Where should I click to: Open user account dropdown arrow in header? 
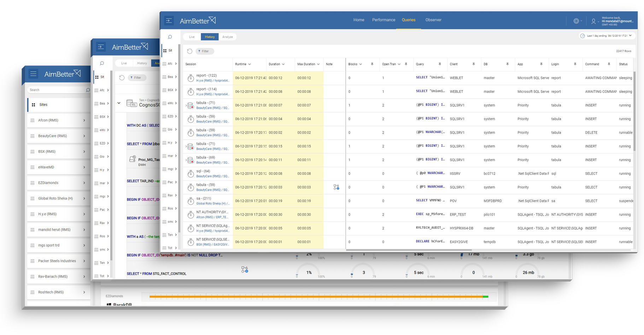click(x=598, y=22)
